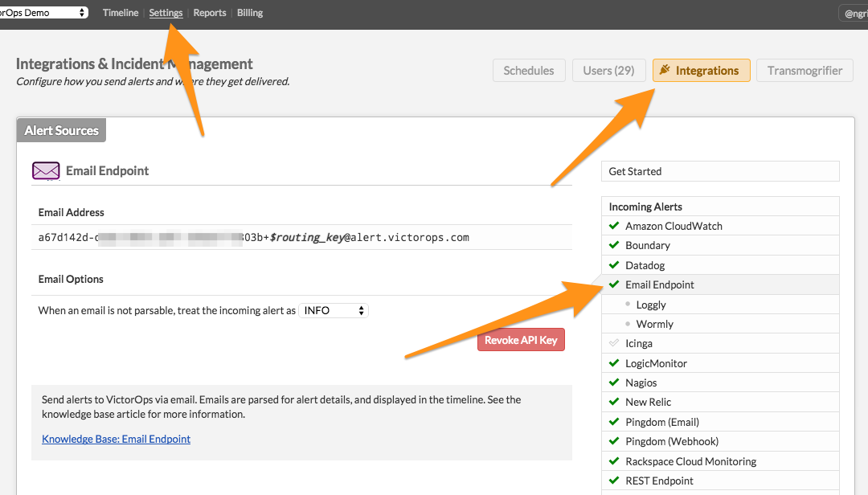Click the Email Endpoint envelope icon
This screenshot has height=495, width=868.
coord(46,170)
